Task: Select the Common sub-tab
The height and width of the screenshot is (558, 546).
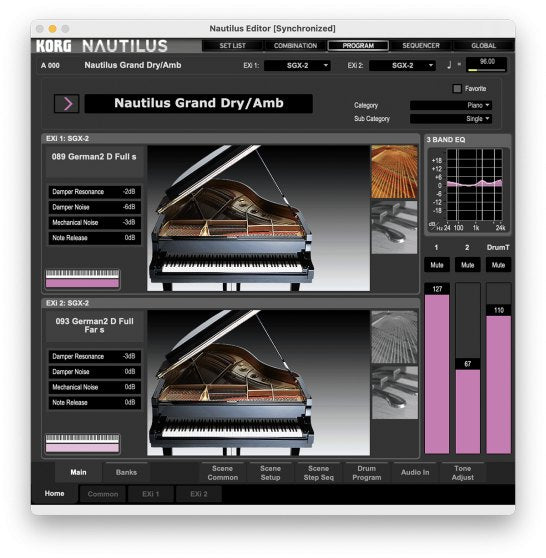Action: point(103,494)
